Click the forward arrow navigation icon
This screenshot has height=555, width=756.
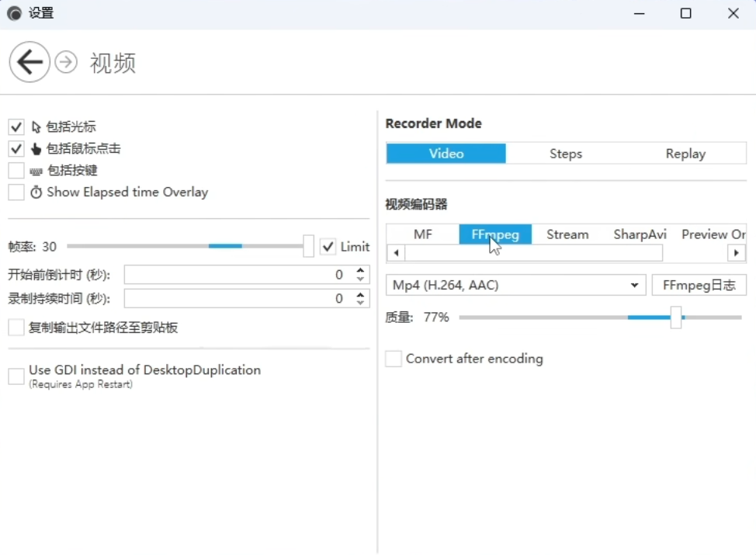[x=66, y=62]
